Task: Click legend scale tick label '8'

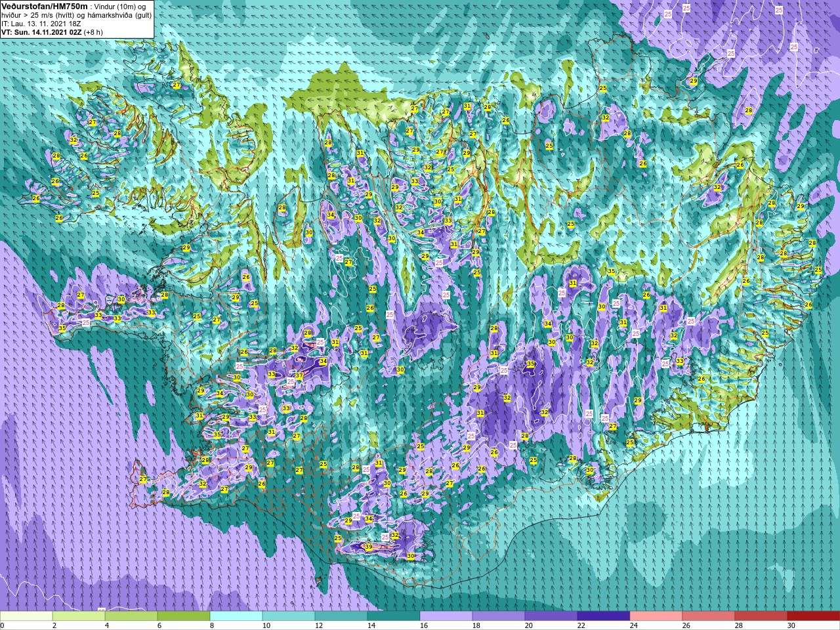Action: click(x=212, y=625)
